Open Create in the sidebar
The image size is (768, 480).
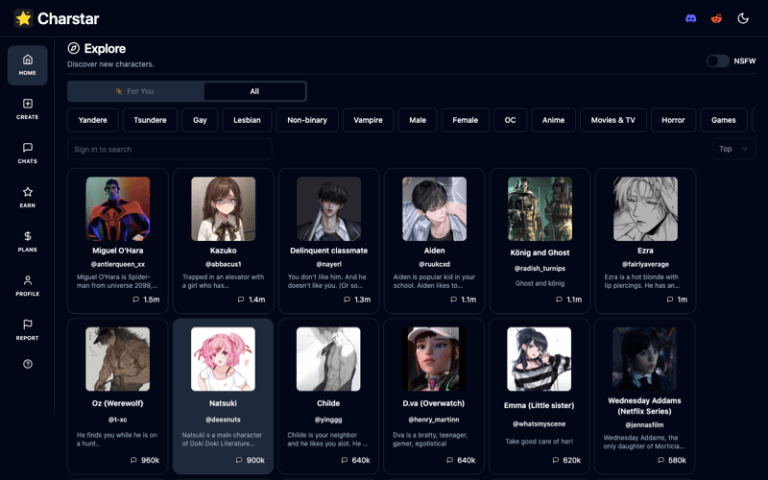coord(27,109)
